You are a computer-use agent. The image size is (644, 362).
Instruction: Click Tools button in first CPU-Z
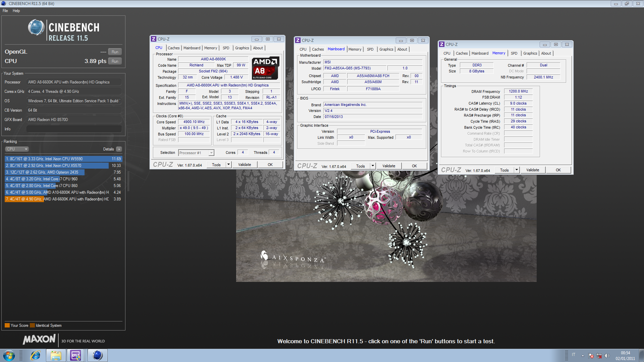[x=216, y=165]
